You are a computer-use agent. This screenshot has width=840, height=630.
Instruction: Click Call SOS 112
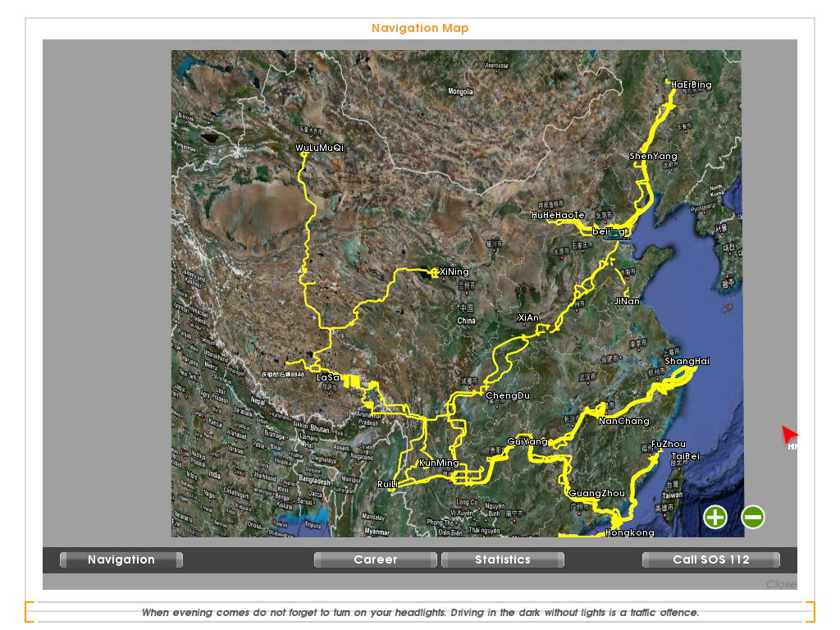click(711, 559)
